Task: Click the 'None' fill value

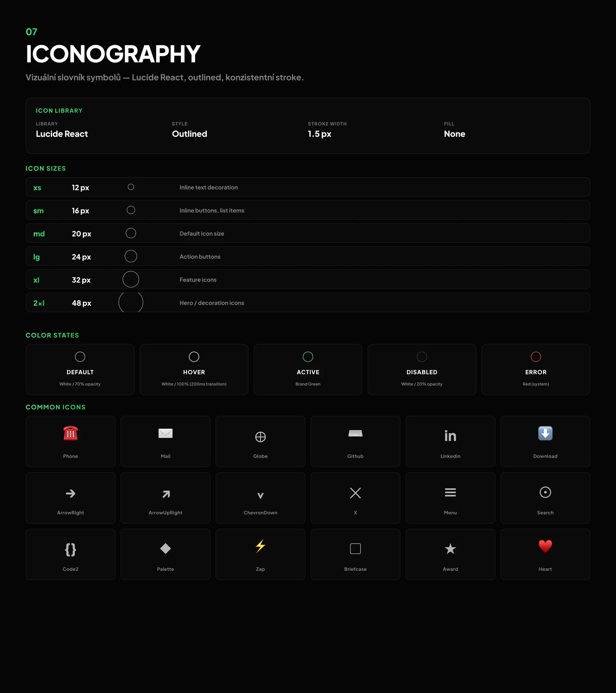Action: point(454,134)
